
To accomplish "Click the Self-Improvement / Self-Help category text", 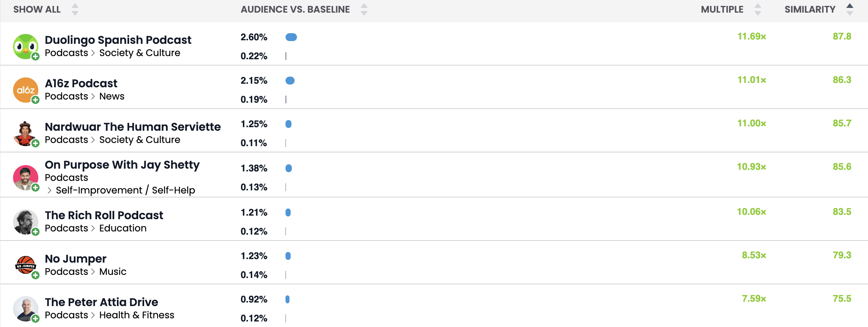I will coord(125,190).
